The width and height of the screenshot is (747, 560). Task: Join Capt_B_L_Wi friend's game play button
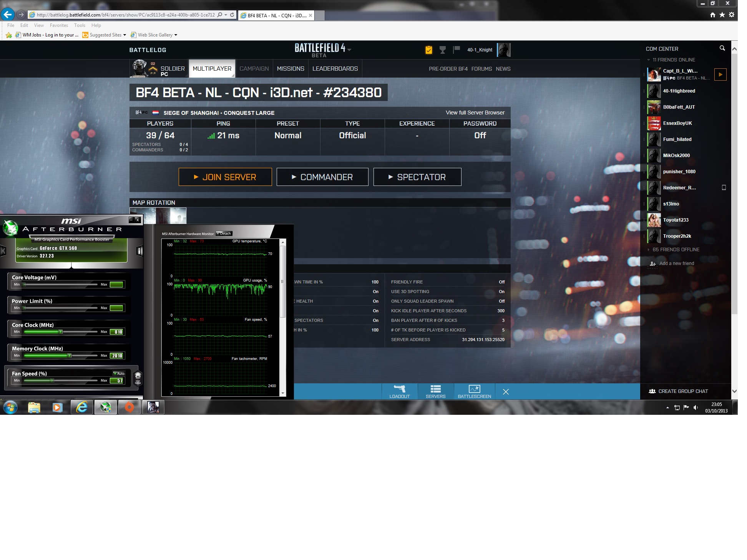pos(720,75)
